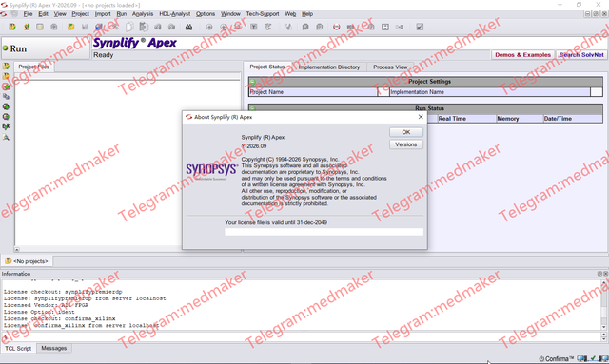Click the Find binoculars toolbar icon

point(188,27)
